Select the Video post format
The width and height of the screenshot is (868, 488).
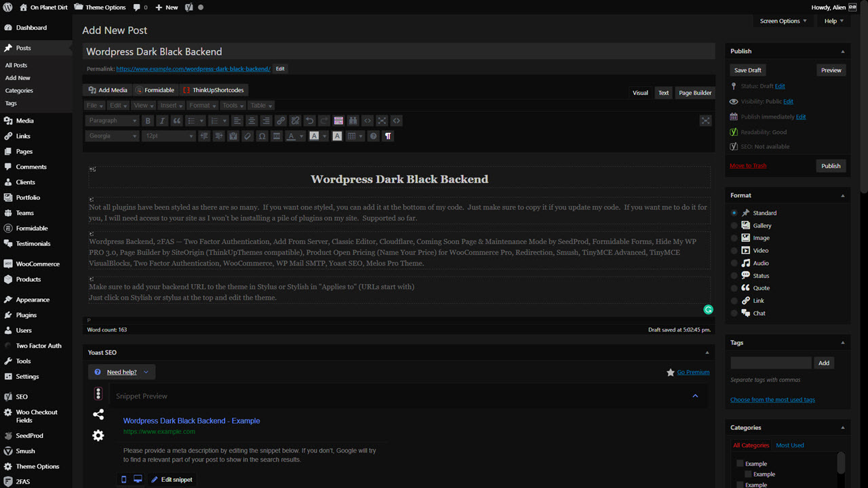tap(734, 251)
